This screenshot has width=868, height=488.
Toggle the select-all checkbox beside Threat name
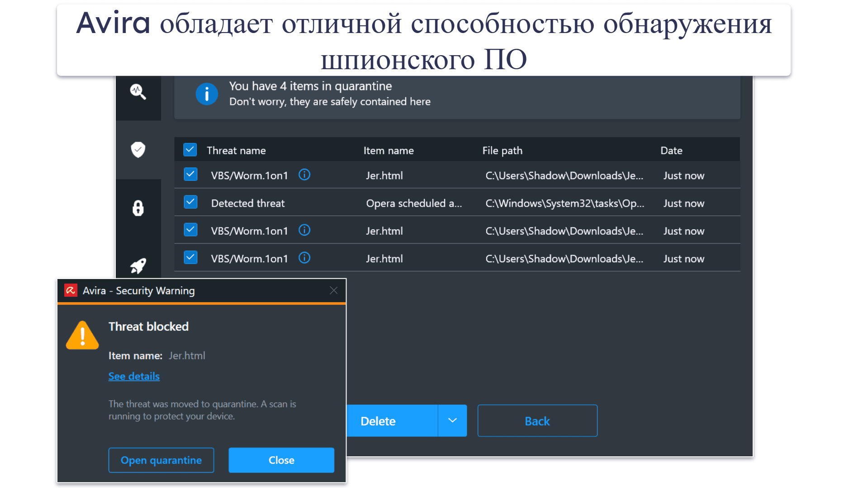pos(190,150)
